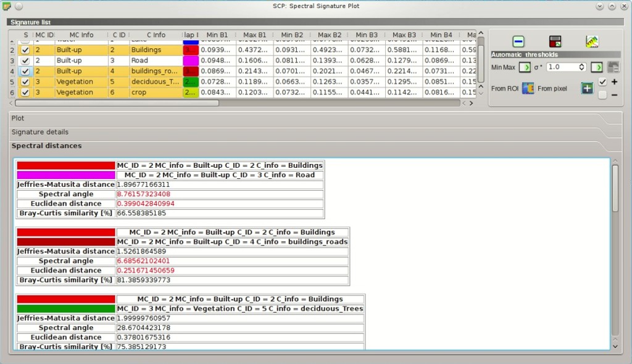Click the deciduous_T... row green color swatch
This screenshot has height=364, width=632.
point(191,81)
